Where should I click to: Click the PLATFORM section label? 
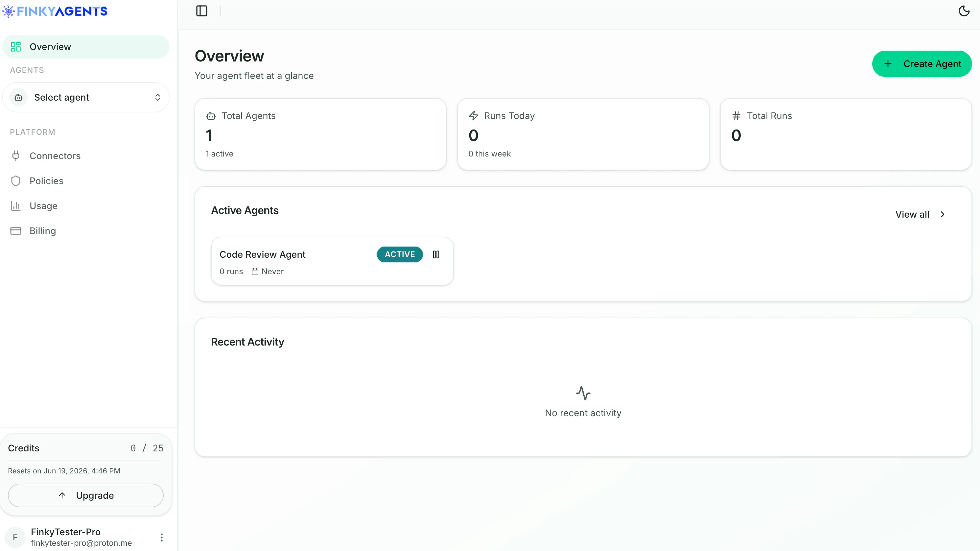(32, 132)
